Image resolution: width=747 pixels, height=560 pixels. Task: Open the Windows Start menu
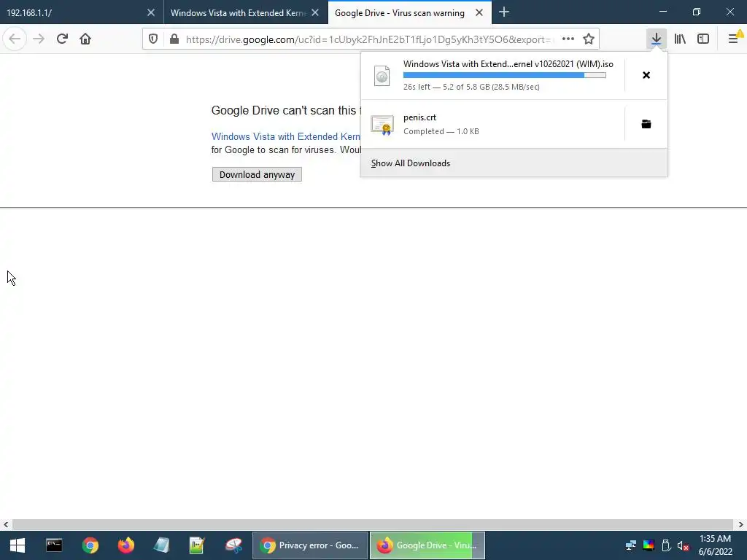[18, 545]
